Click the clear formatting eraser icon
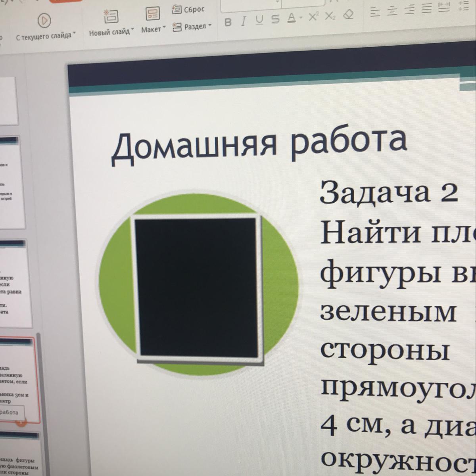 tap(348, 14)
